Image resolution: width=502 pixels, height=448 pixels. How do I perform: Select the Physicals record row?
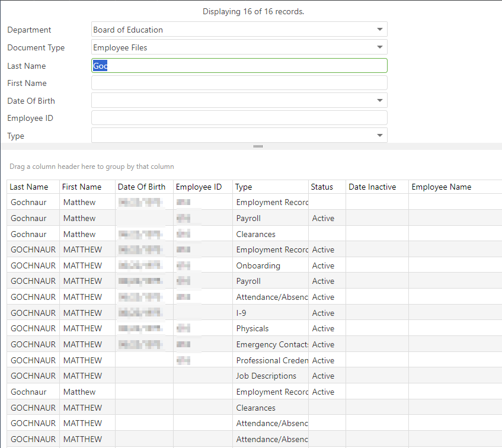point(252,328)
